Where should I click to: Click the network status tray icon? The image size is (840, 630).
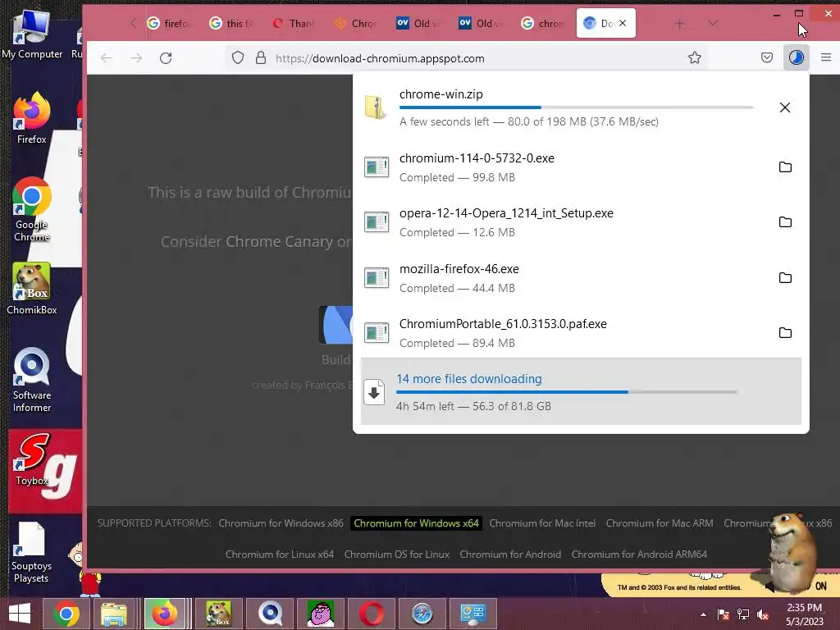[x=743, y=614]
